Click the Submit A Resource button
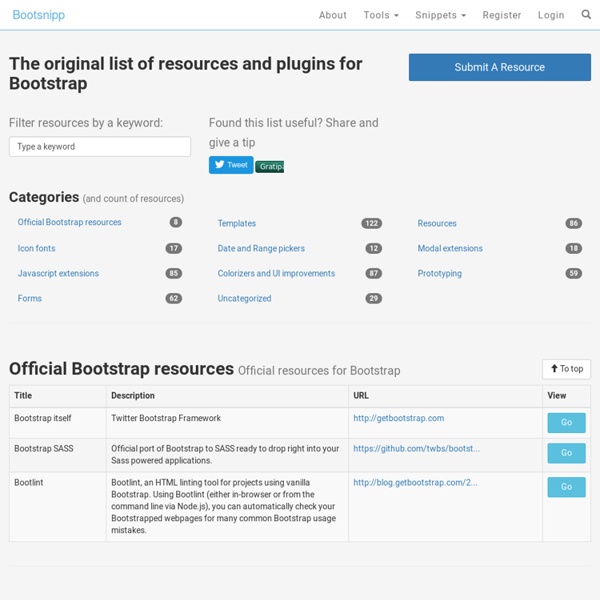Viewport: 600px width, 600px height. (x=499, y=67)
